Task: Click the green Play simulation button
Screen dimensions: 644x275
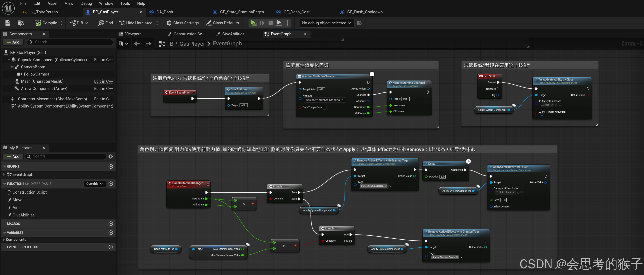Action: pyautogui.click(x=254, y=23)
